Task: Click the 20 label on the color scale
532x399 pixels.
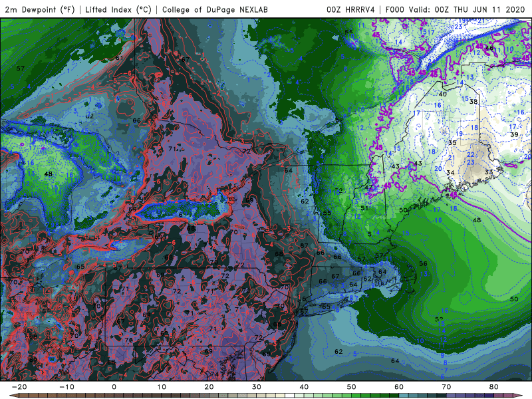Action: click(x=209, y=387)
